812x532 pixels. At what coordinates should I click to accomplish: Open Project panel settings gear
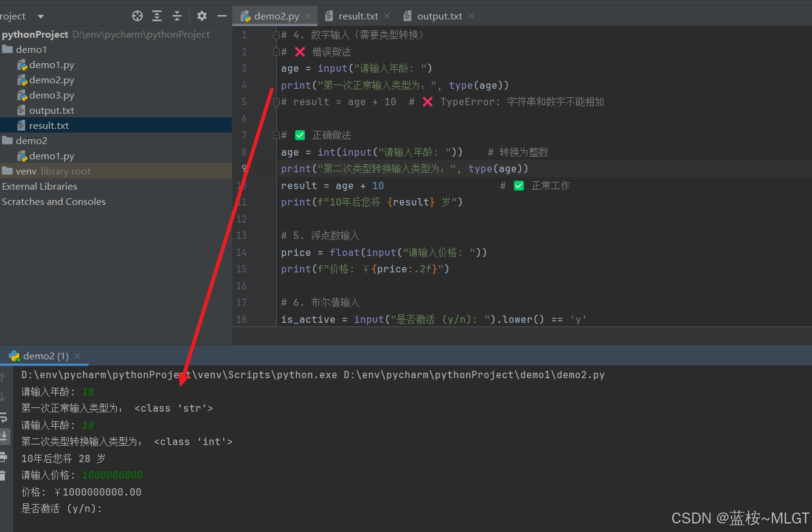point(202,16)
